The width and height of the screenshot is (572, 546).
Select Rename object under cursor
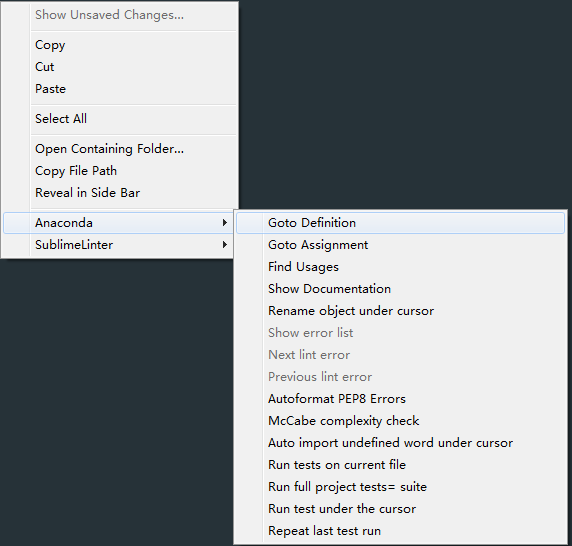coord(400,311)
